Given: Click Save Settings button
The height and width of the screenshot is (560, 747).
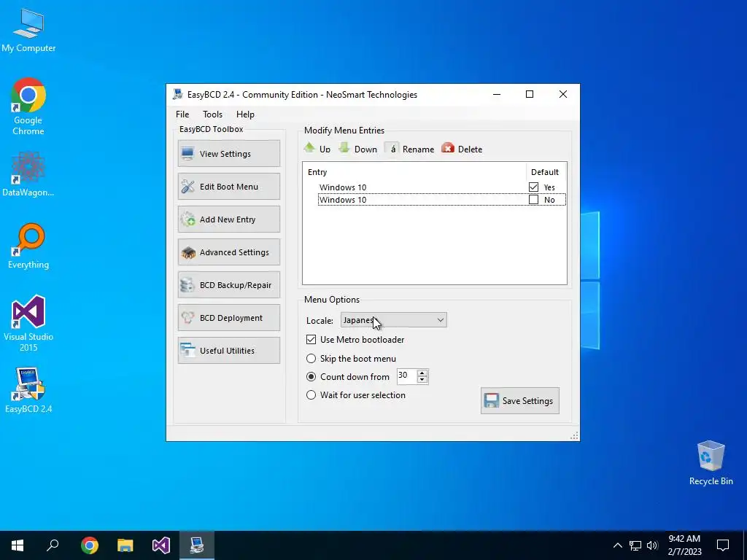Looking at the screenshot, I should pos(519,400).
